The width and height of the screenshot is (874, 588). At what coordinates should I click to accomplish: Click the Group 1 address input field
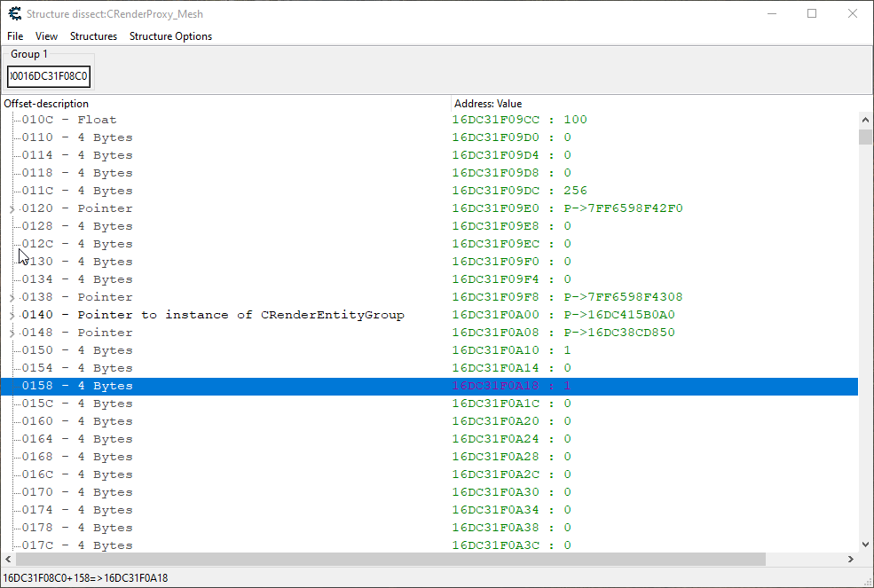coord(49,77)
